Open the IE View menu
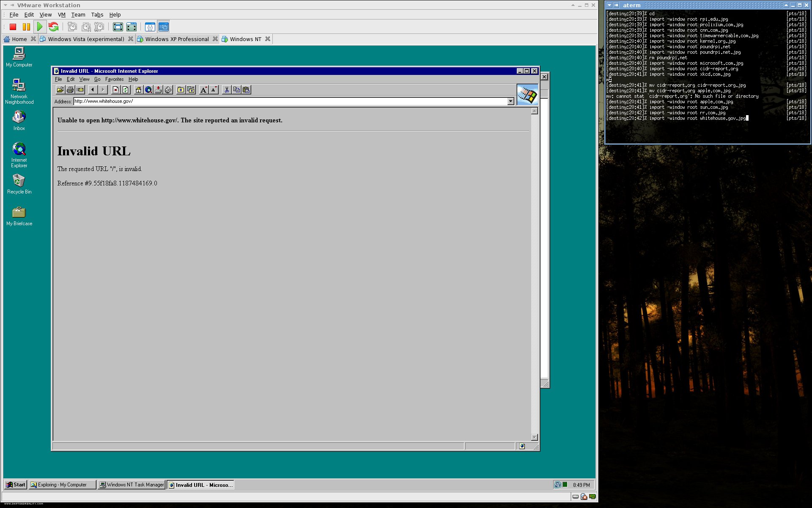Image resolution: width=812 pixels, height=508 pixels. 84,79
